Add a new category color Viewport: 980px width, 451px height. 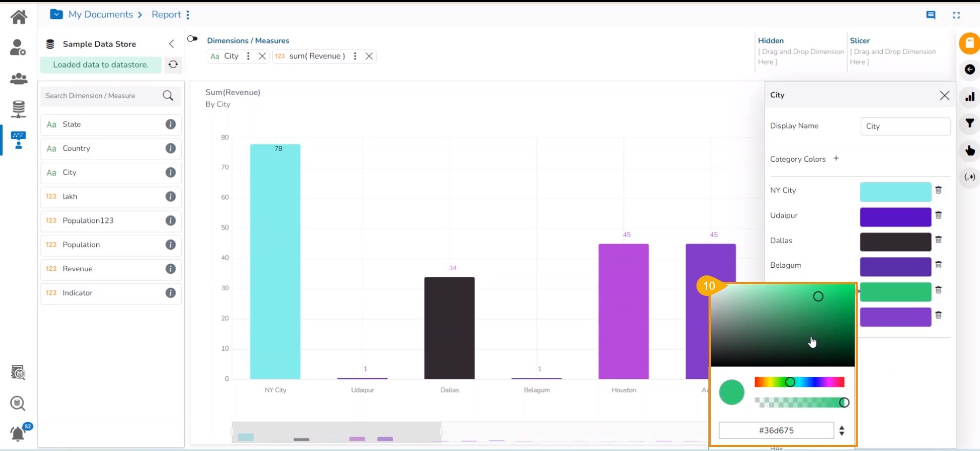click(836, 158)
